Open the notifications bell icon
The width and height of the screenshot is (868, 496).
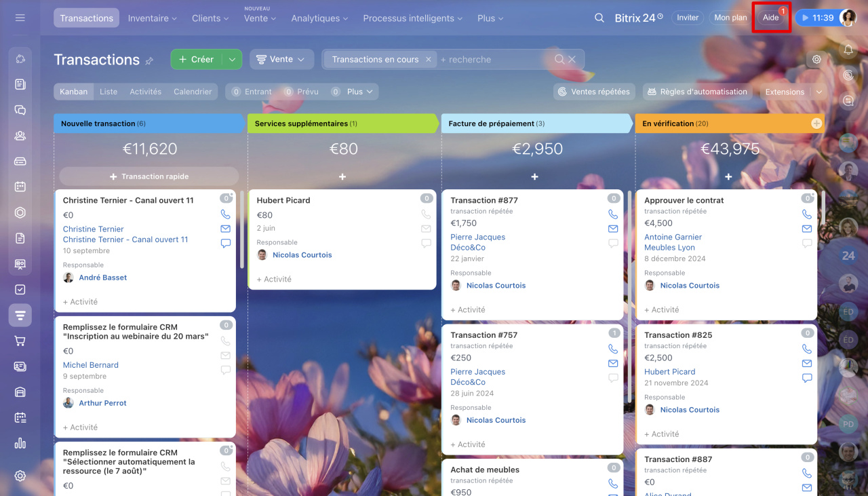pos(848,49)
